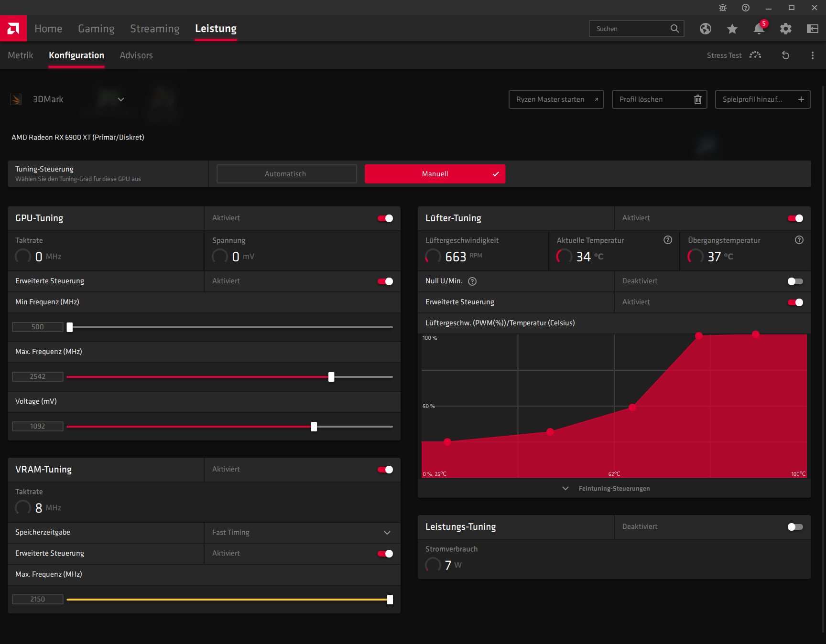Open the Streaming tab

pos(155,29)
